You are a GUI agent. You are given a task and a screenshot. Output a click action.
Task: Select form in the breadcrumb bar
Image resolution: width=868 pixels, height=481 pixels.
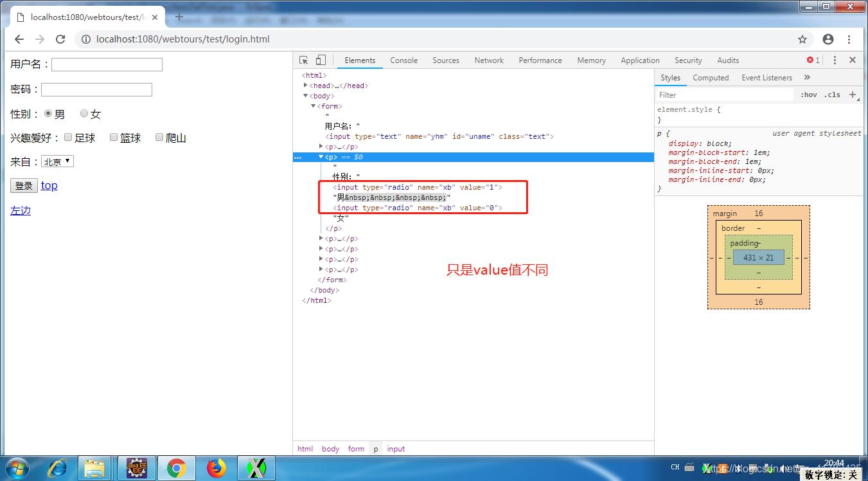(x=356, y=449)
